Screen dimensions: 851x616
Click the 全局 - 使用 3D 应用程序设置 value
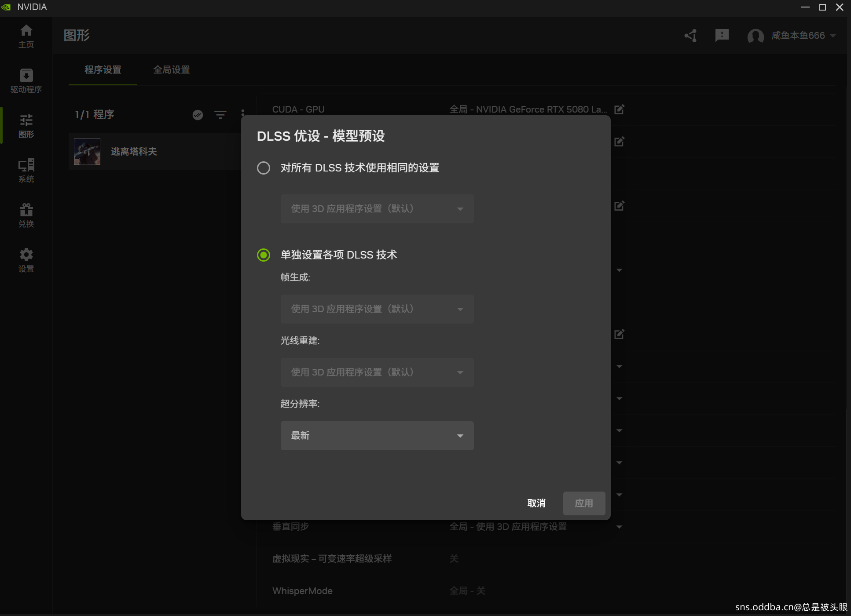[x=508, y=526]
